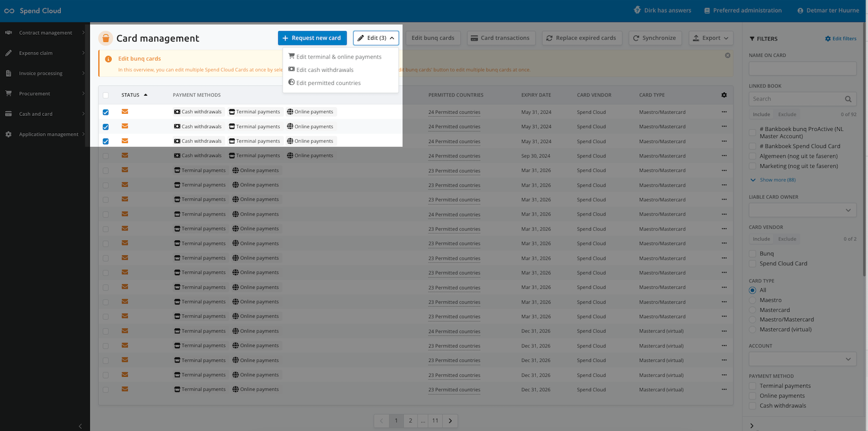868x431 pixels.
Task: Click Replace expired cards button
Action: [x=582, y=38]
